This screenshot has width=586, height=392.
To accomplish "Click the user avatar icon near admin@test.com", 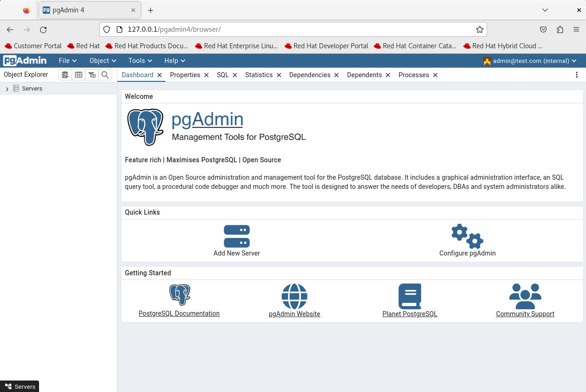I will tap(487, 61).
